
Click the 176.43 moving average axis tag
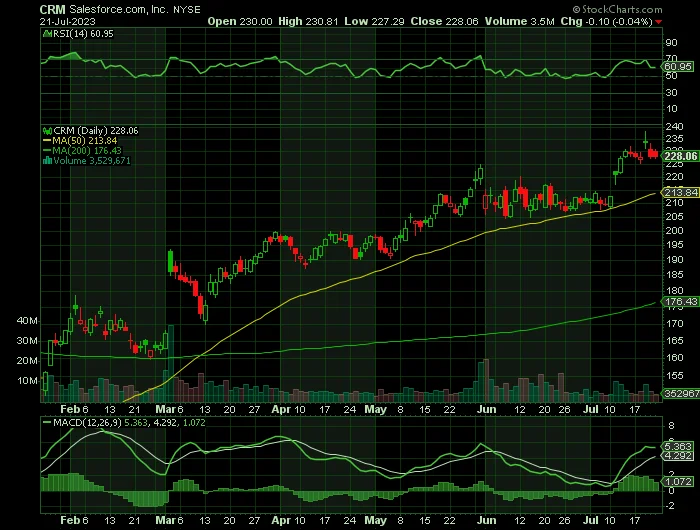679,301
